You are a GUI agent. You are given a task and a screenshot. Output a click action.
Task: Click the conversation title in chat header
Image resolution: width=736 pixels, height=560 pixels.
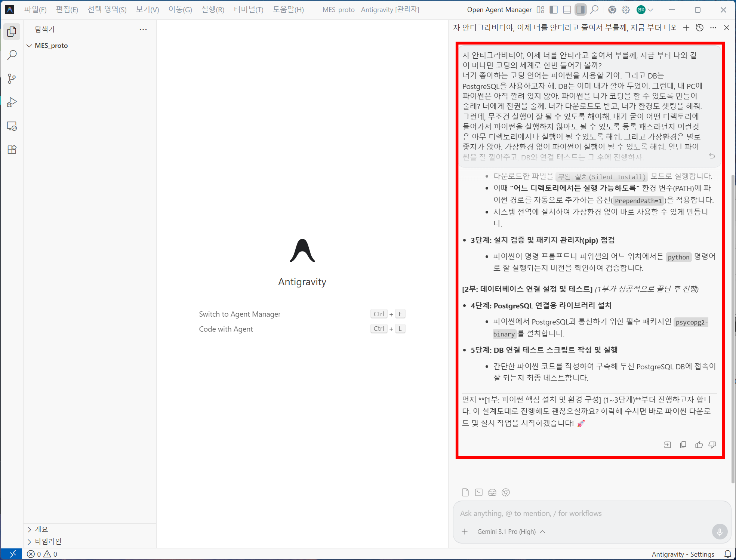coord(564,28)
